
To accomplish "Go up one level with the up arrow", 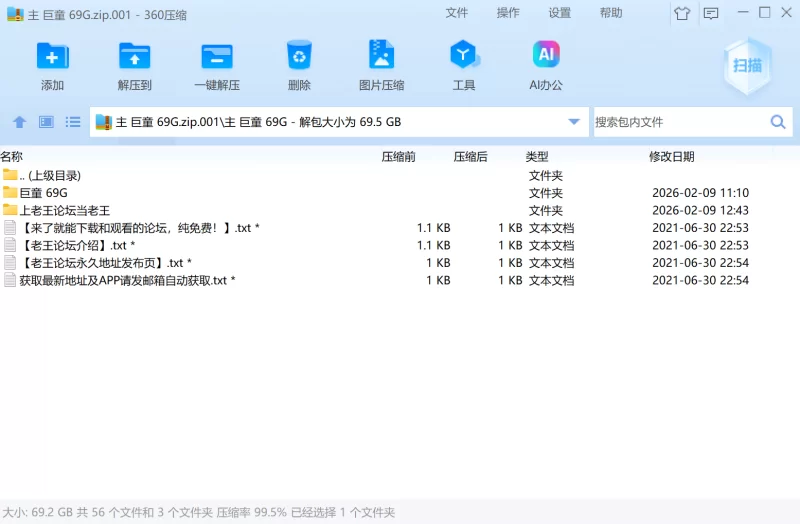I will pyautogui.click(x=19, y=122).
